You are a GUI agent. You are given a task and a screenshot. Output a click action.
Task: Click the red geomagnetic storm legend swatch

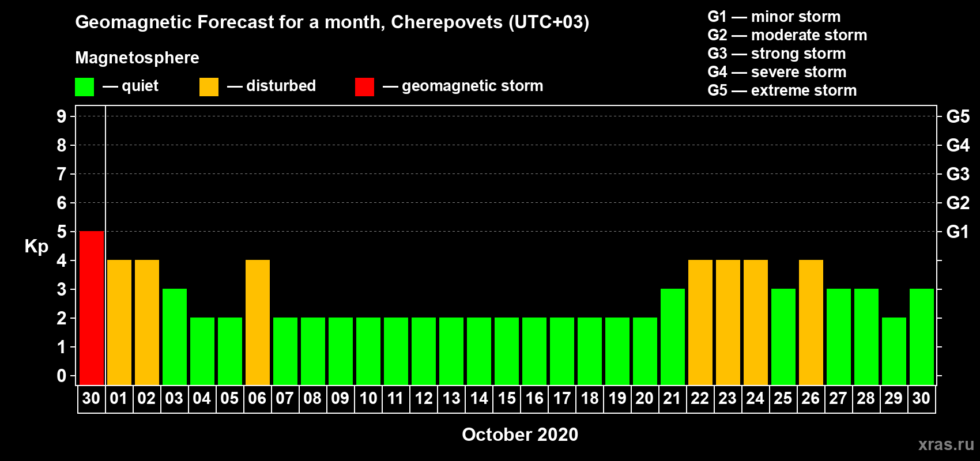364,87
